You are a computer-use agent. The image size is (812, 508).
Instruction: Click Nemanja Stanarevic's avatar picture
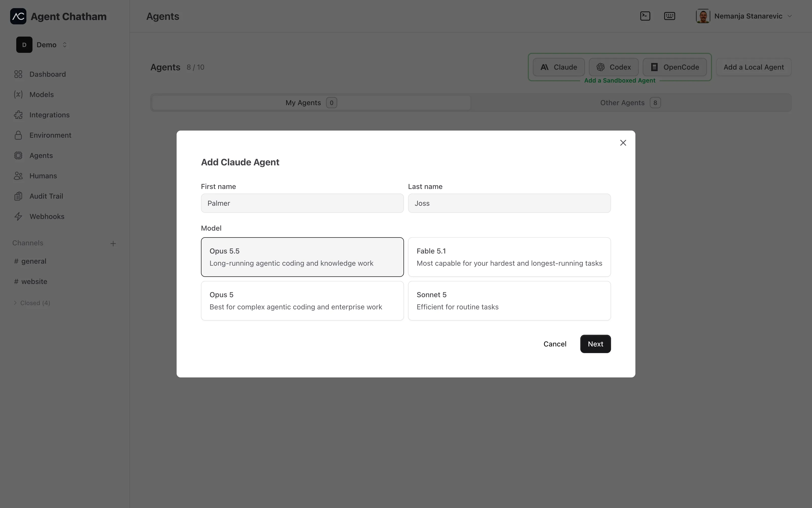click(x=703, y=16)
